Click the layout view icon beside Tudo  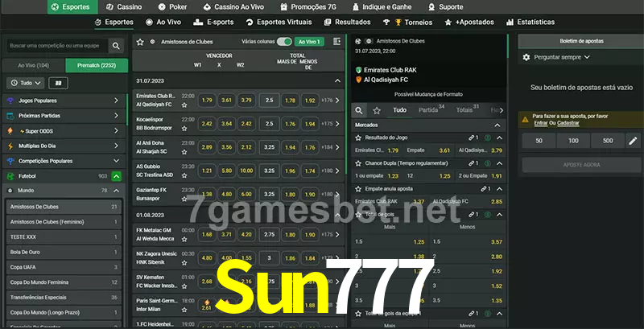(58, 83)
